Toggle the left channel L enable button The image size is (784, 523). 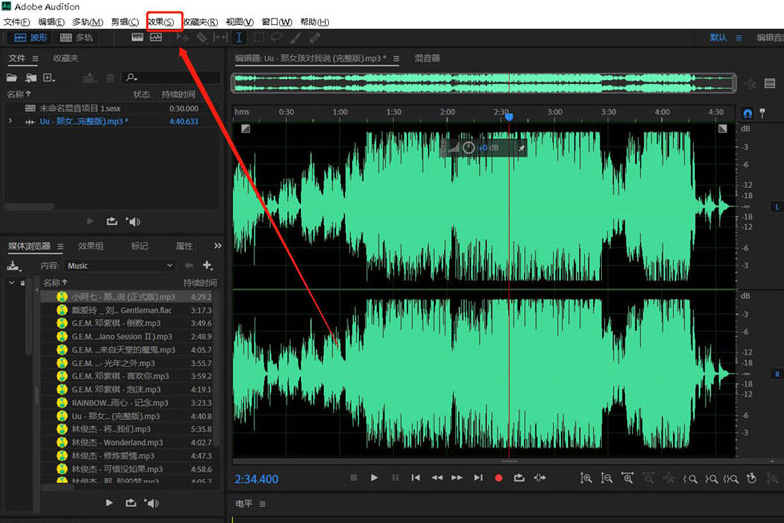click(777, 207)
